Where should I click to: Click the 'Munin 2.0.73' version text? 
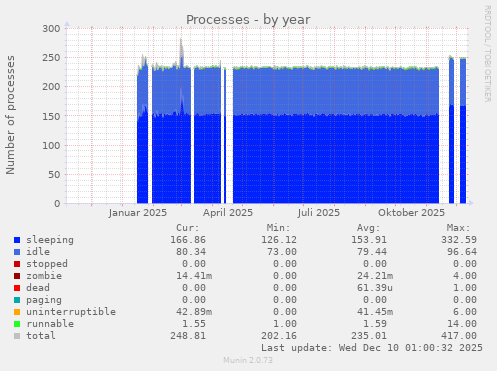point(248,360)
